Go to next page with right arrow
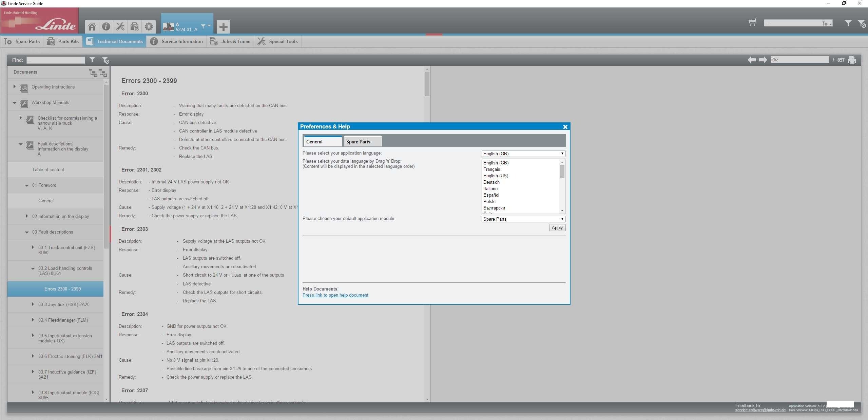This screenshot has width=868, height=420. coord(763,60)
